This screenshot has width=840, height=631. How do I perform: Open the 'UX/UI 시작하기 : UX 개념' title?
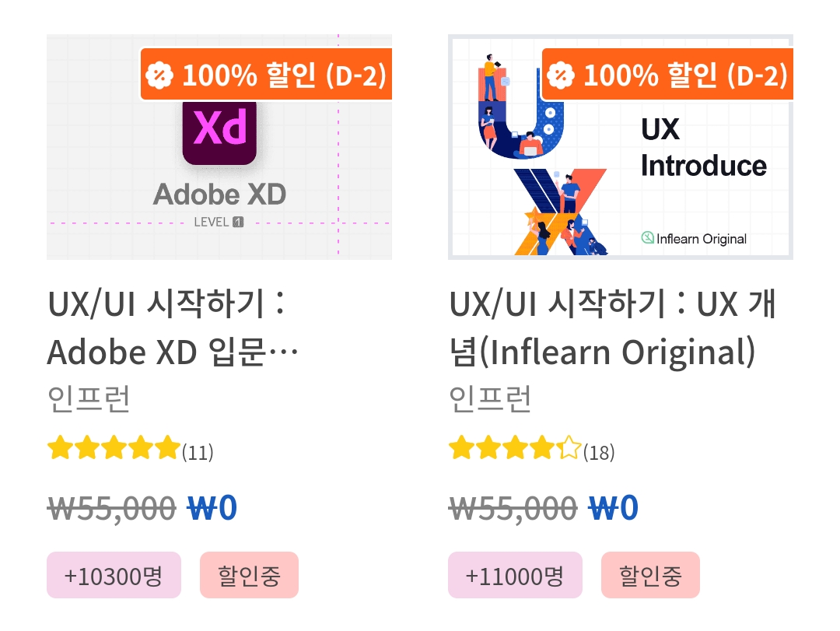(x=612, y=328)
